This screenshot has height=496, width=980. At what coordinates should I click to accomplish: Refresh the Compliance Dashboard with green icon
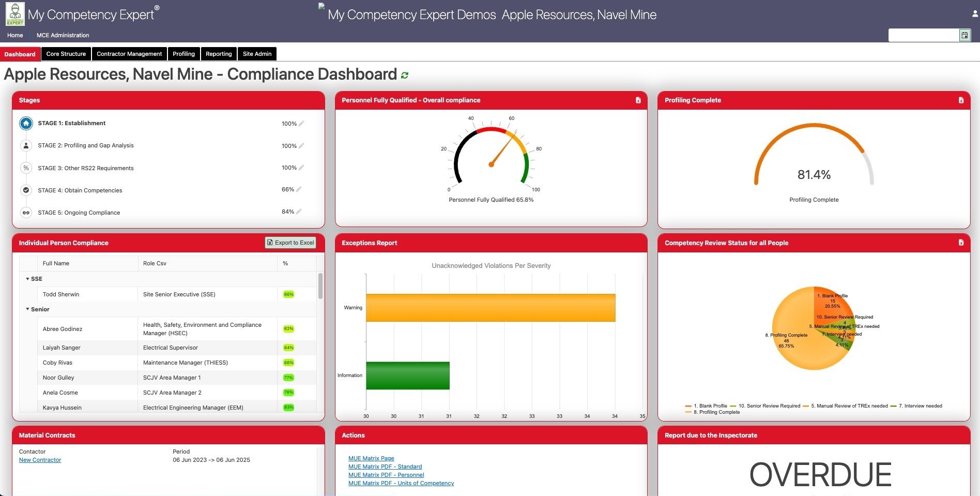(x=405, y=75)
